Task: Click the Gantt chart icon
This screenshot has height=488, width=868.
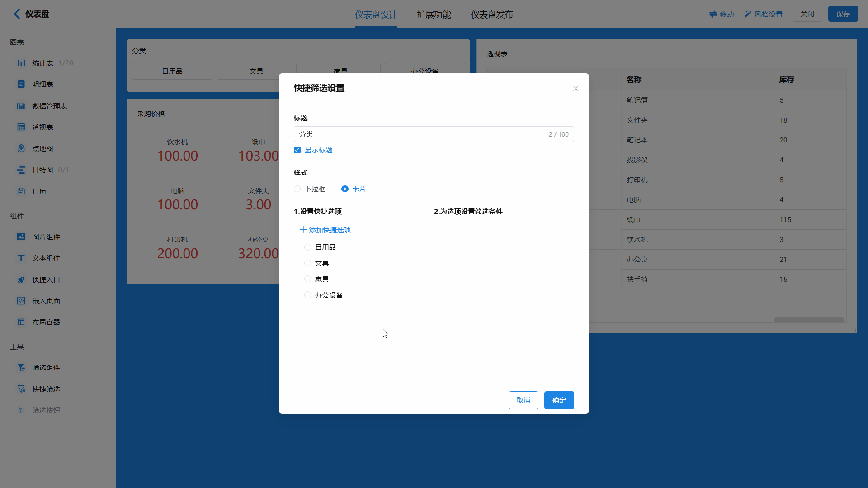Action: (21, 170)
